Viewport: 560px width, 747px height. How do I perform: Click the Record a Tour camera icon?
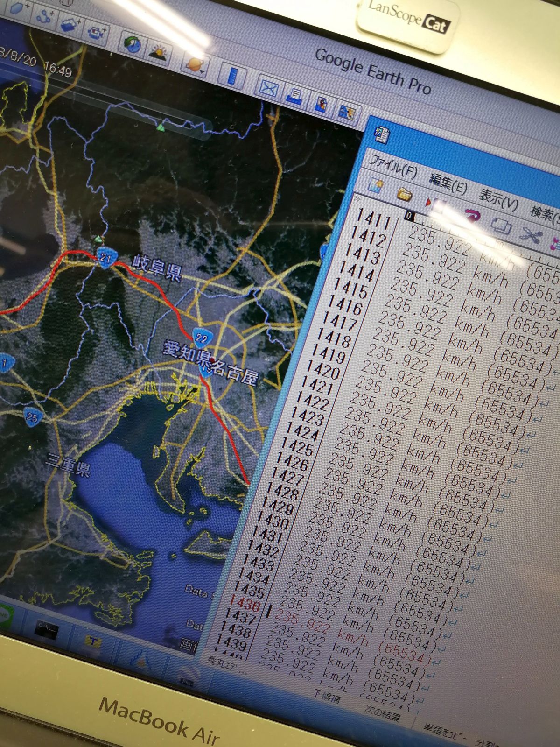coord(97,33)
